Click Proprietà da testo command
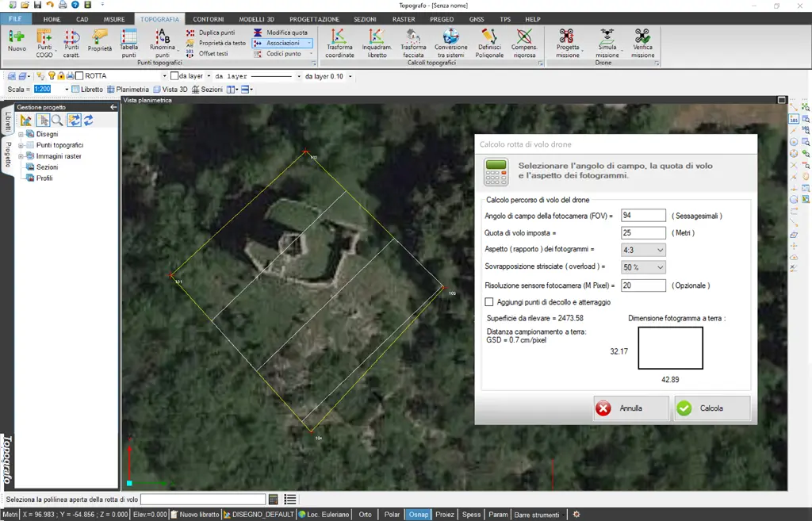The height and width of the screenshot is (521, 812). [216, 43]
